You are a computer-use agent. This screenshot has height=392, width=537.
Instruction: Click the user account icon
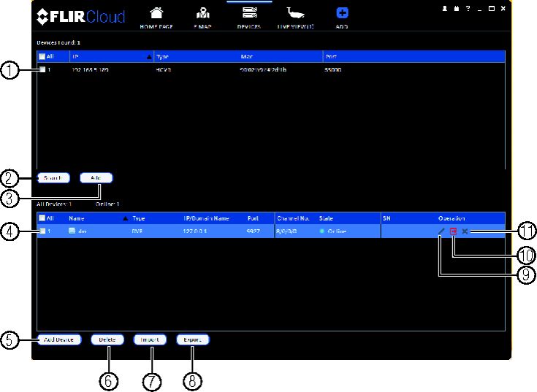[x=444, y=9]
